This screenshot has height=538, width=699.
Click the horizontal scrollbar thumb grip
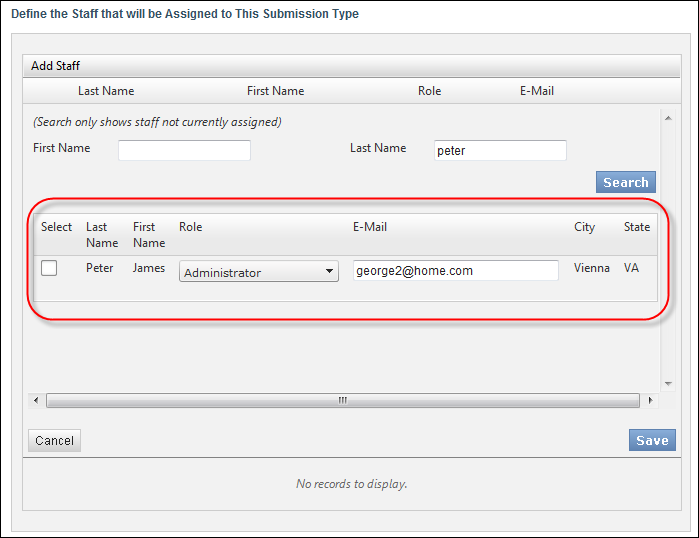342,400
